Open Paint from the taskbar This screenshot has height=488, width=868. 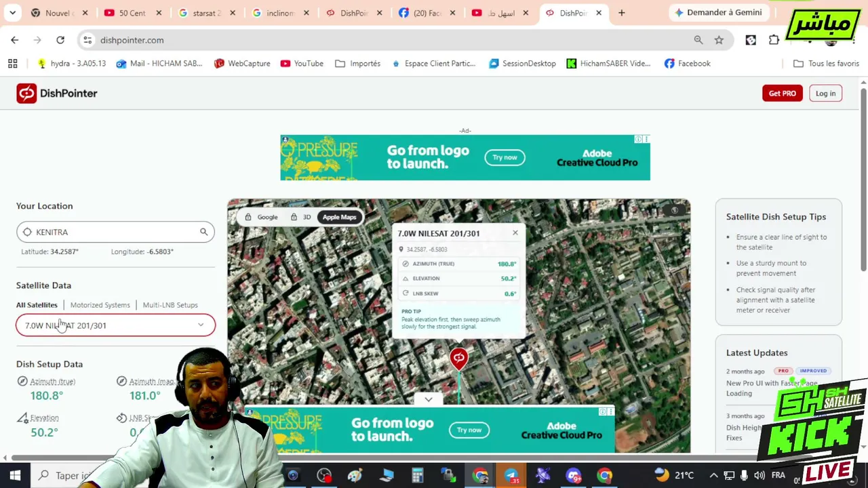355,476
